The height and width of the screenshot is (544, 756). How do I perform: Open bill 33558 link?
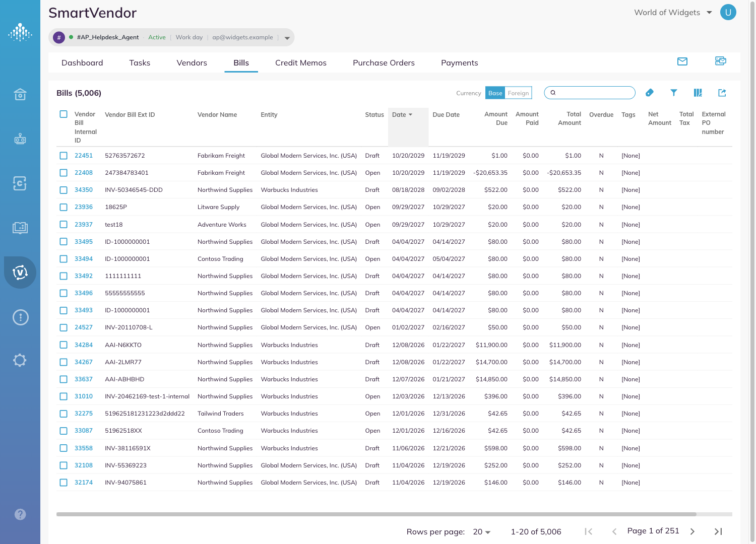pos(84,448)
